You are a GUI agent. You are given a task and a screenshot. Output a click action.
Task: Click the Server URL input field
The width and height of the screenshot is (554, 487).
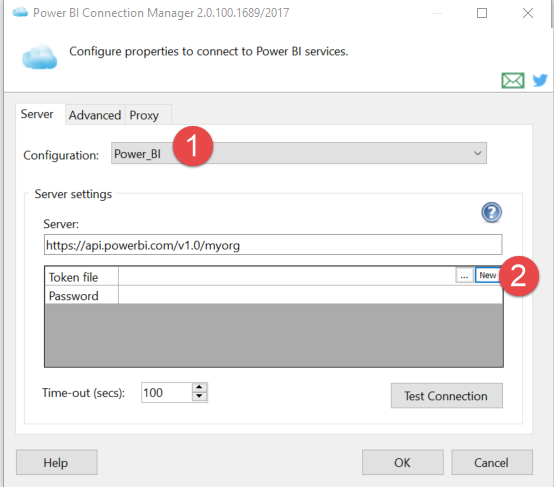(x=273, y=245)
